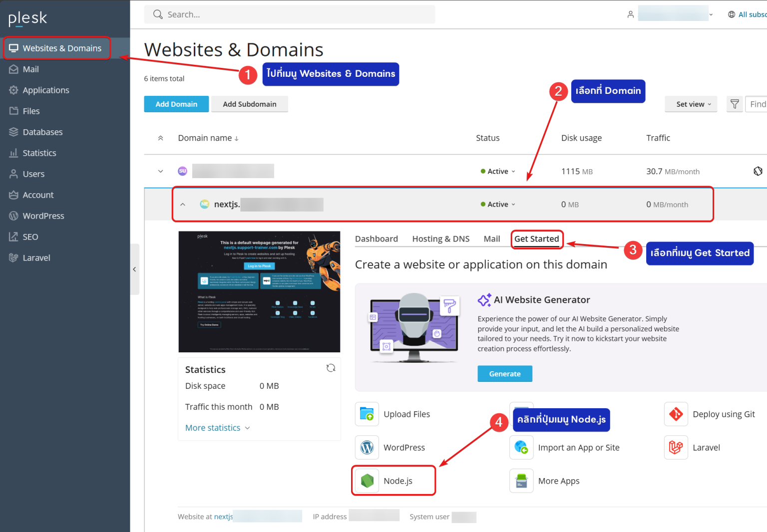The image size is (767, 532).
Task: Collapse the expanded nextjs domain row
Action: click(x=183, y=204)
